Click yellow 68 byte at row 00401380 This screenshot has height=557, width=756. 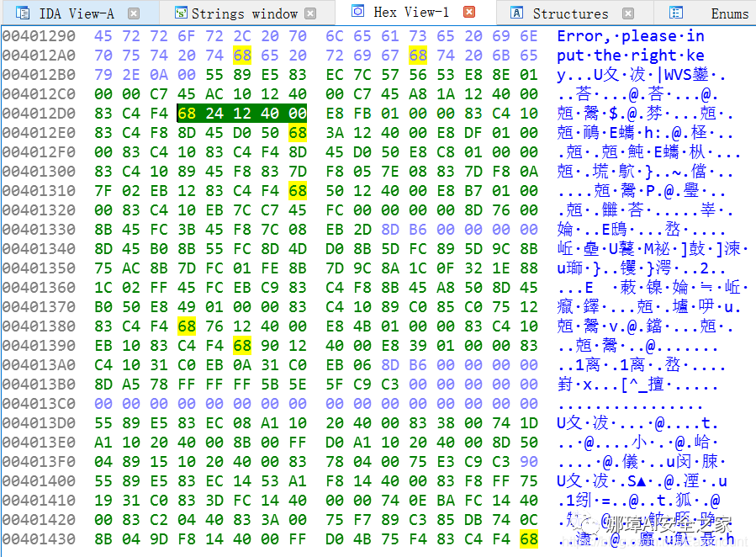pos(187,326)
